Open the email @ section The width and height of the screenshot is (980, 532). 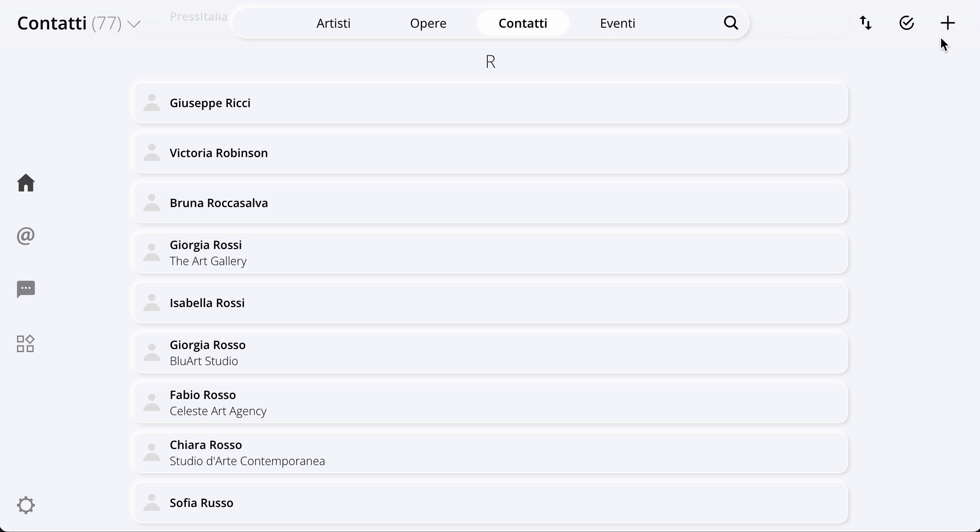(x=26, y=236)
